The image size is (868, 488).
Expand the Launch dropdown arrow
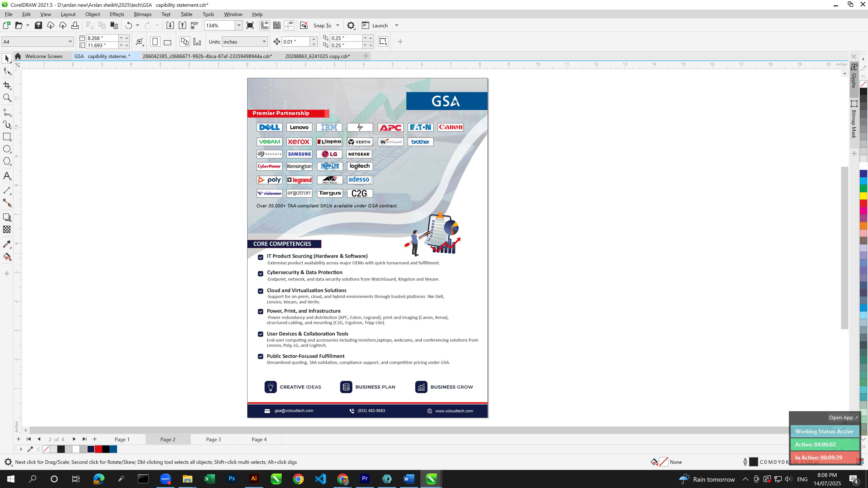[x=397, y=26]
